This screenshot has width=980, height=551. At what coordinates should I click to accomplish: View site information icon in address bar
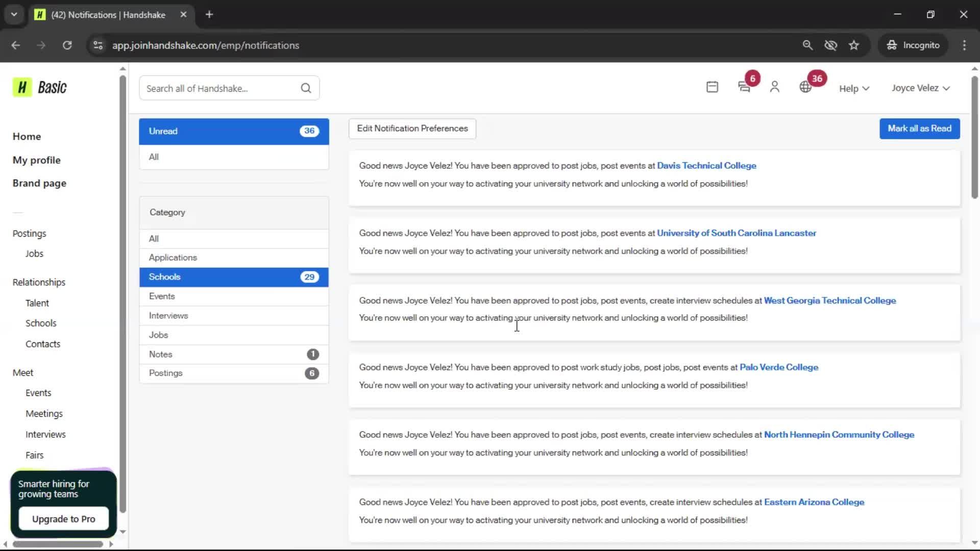[98, 45]
